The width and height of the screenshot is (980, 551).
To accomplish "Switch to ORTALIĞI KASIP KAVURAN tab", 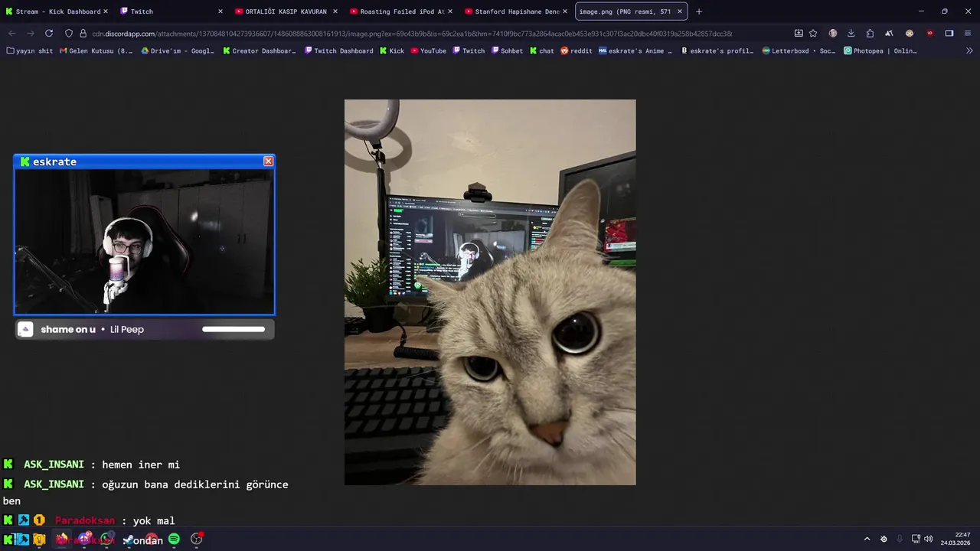I will coord(286,11).
